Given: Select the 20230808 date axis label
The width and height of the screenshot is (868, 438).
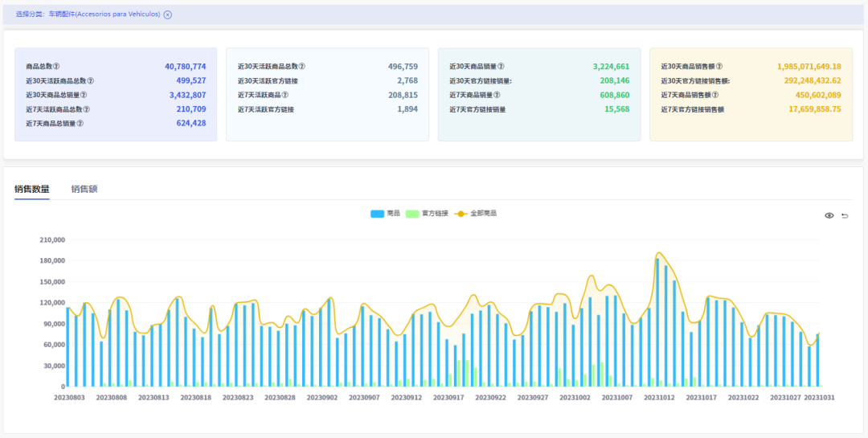Looking at the screenshot, I should (111, 398).
